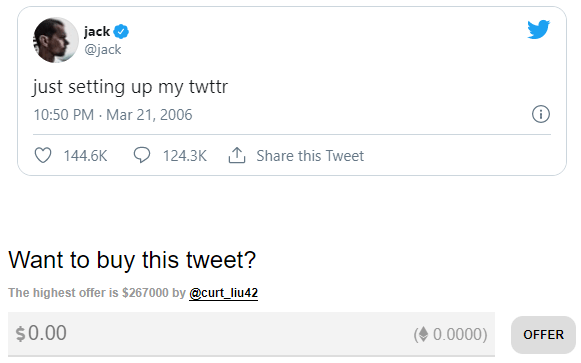
Task: Click the share upload arrow icon
Action: 237,155
